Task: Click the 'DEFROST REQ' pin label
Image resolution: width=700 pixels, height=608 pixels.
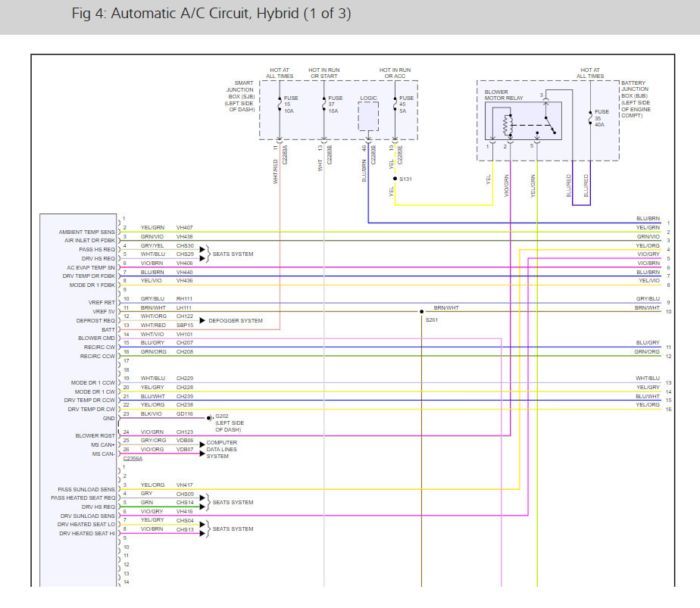Action: [95, 321]
